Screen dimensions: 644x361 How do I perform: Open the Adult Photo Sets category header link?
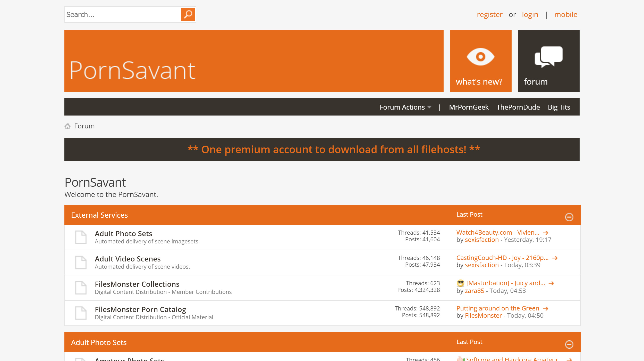pyautogui.click(x=99, y=342)
